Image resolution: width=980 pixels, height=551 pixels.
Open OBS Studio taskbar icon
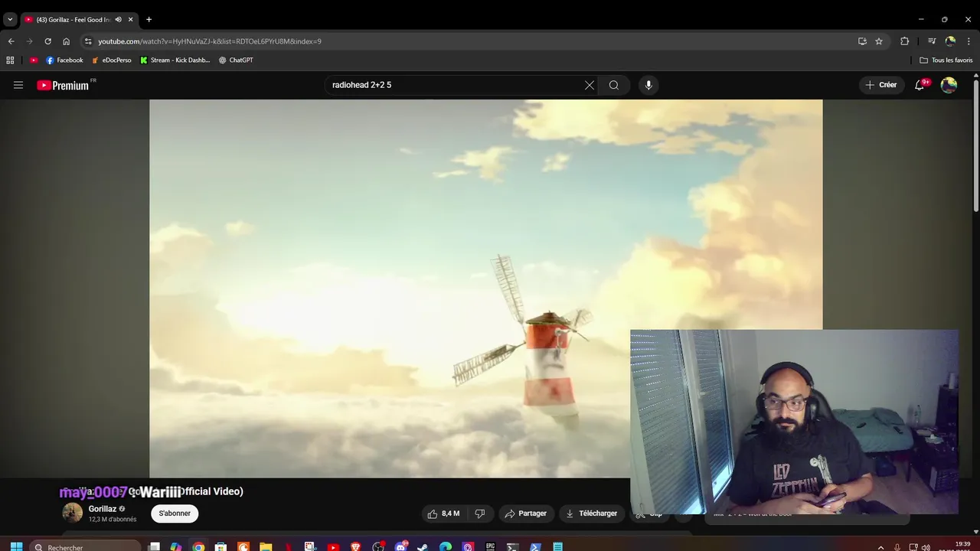coord(378,547)
